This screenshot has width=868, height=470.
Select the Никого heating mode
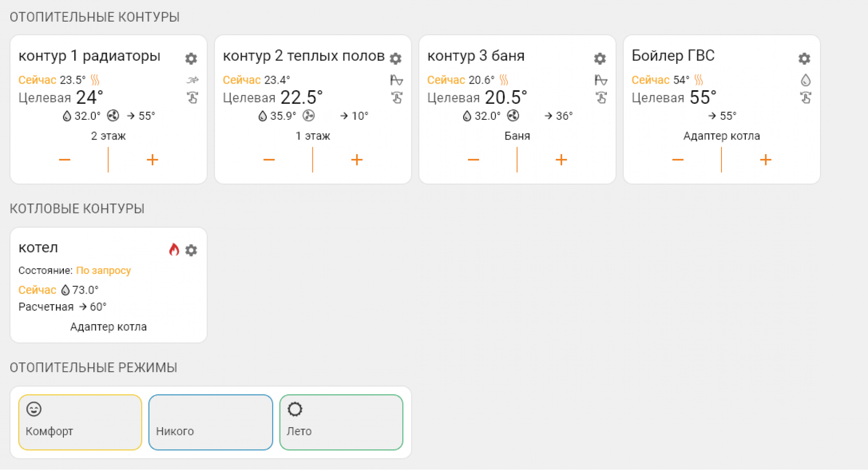pyautogui.click(x=210, y=422)
